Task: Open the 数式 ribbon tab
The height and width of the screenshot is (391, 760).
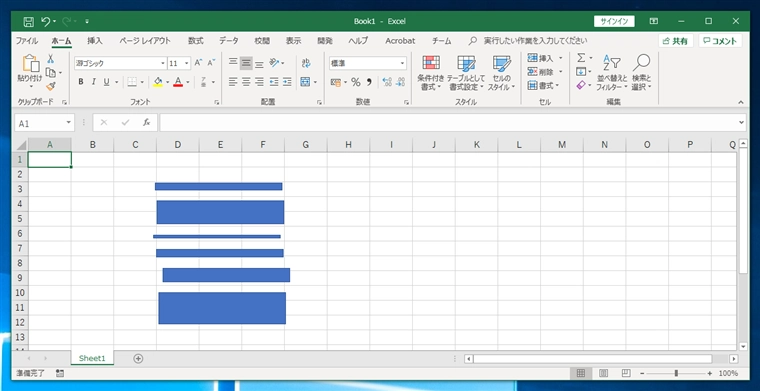Action: pyautogui.click(x=196, y=41)
